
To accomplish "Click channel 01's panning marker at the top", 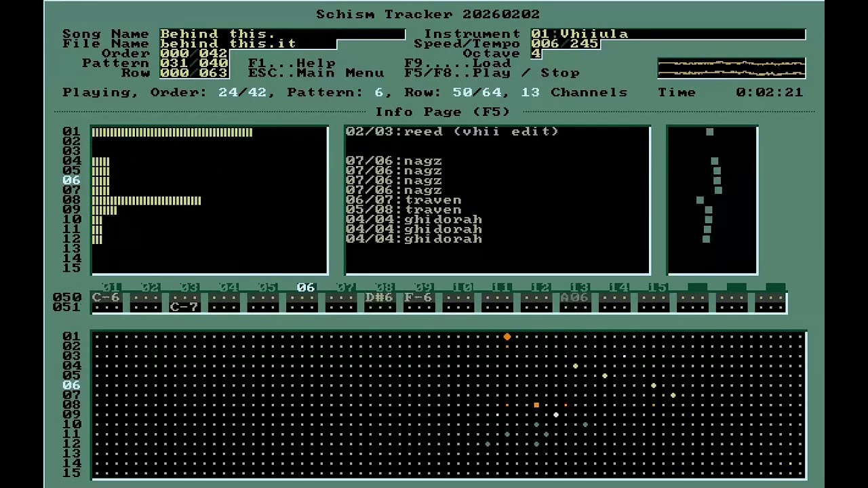I will 709,132.
